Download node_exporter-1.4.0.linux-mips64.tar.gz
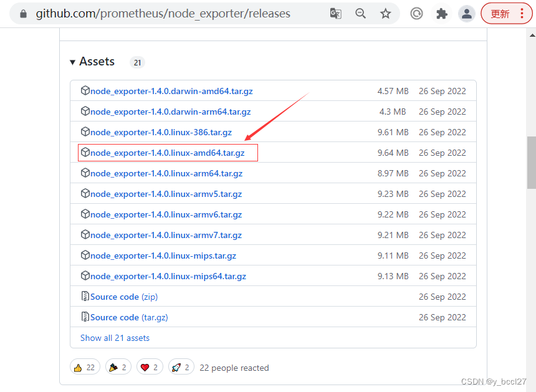Viewport: 536px width, 392px height. point(168,276)
